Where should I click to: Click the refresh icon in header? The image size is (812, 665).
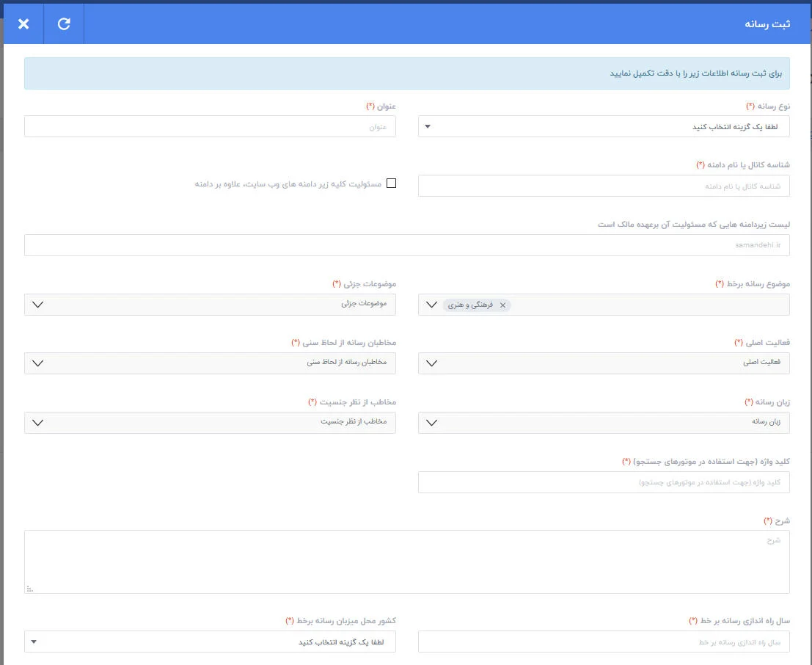64,23
